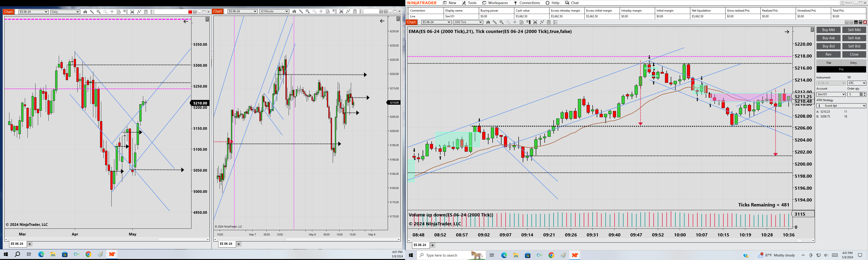The image size is (868, 260).
Task: Open the 30 Minute interval dropdown
Action: [x=274, y=12]
